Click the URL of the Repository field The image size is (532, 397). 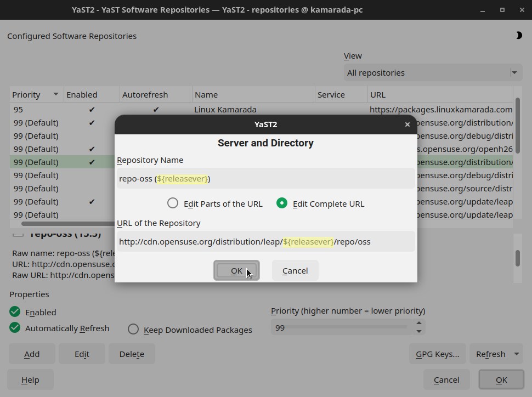pyautogui.click(x=265, y=242)
